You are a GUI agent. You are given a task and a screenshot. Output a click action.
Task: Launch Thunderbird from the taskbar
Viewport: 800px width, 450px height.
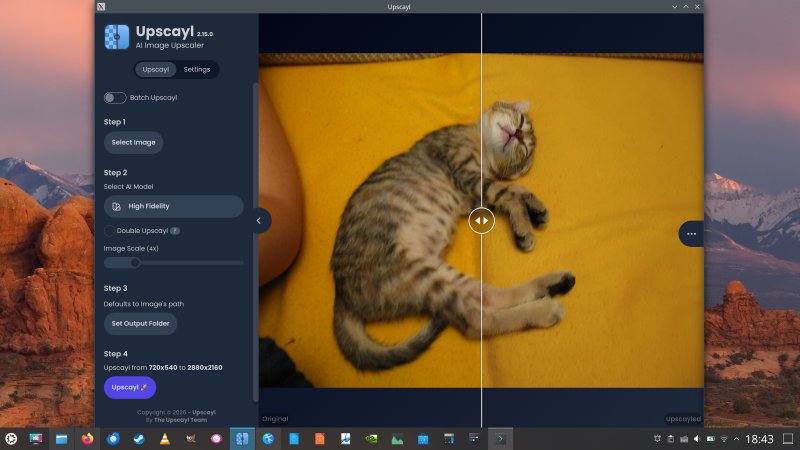coord(113,439)
